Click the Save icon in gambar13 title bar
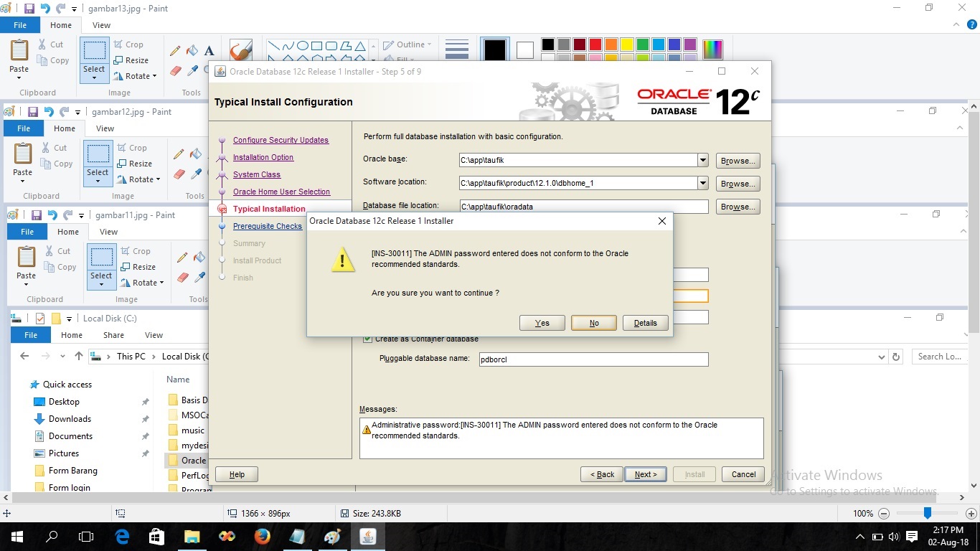The height and width of the screenshot is (551, 980). tap(29, 9)
